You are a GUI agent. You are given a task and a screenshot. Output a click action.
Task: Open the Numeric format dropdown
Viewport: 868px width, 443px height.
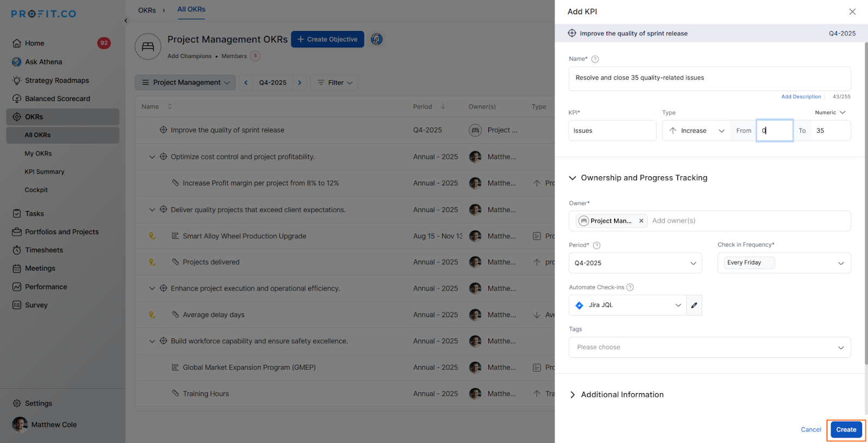830,113
